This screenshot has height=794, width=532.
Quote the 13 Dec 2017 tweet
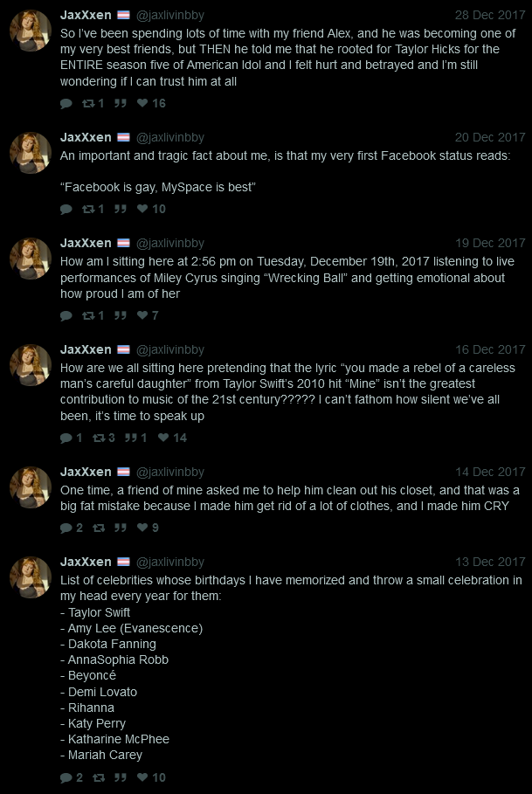[120, 777]
